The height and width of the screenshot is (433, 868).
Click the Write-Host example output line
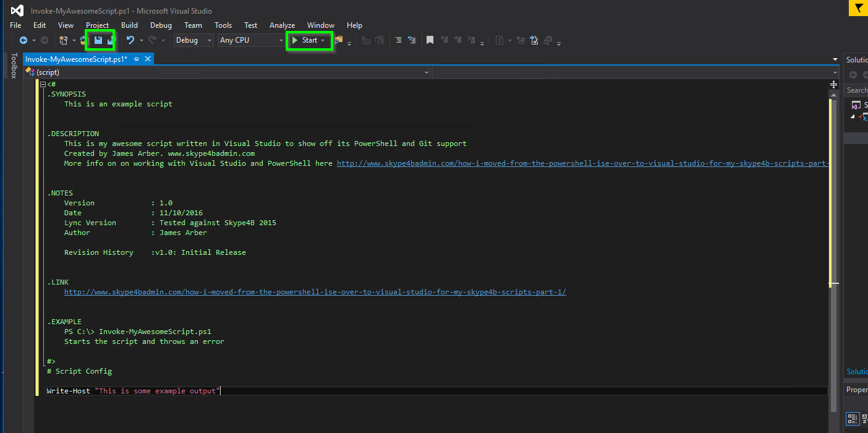pyautogui.click(x=134, y=391)
